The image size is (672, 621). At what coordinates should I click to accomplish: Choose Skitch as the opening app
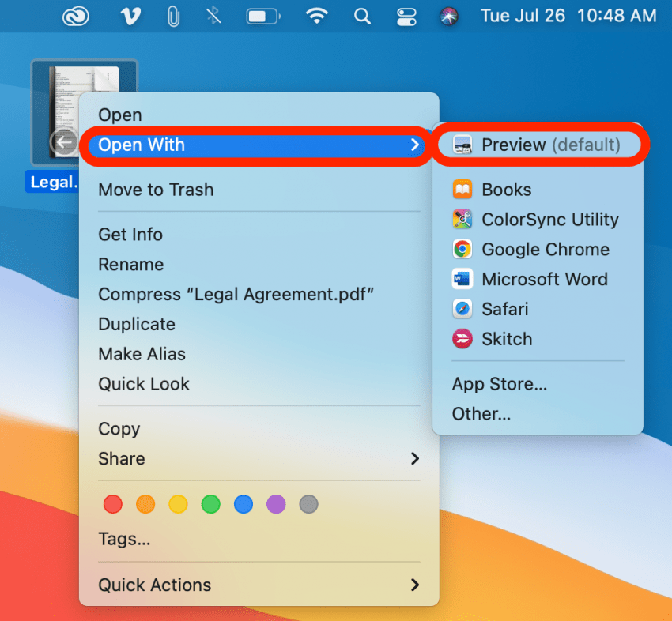click(x=506, y=339)
